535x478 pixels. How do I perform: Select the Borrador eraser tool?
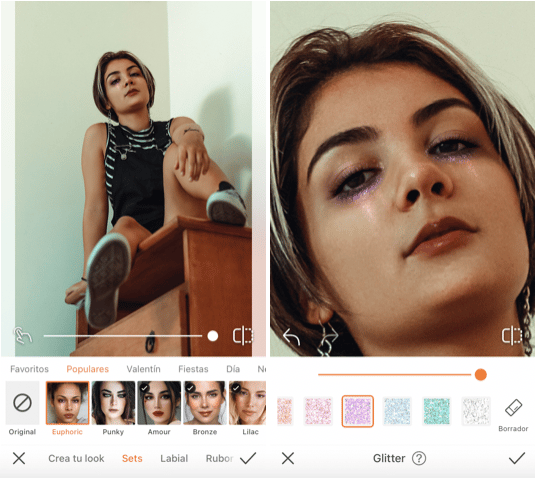point(513,415)
